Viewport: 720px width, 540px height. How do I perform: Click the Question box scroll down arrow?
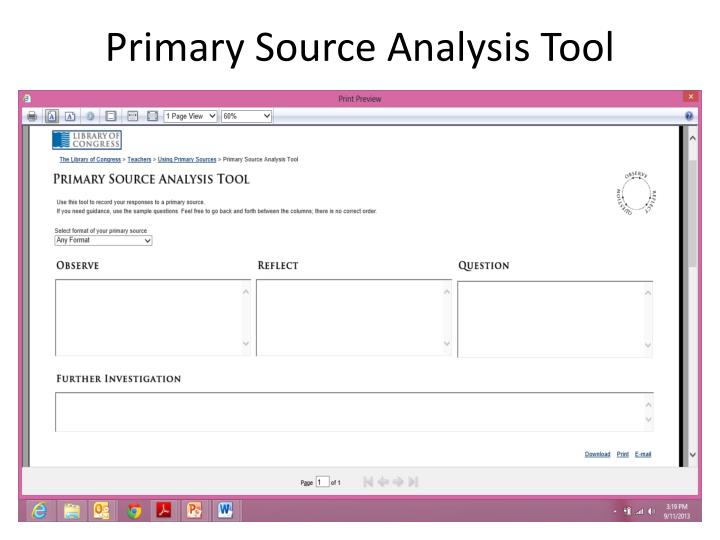[x=648, y=345]
